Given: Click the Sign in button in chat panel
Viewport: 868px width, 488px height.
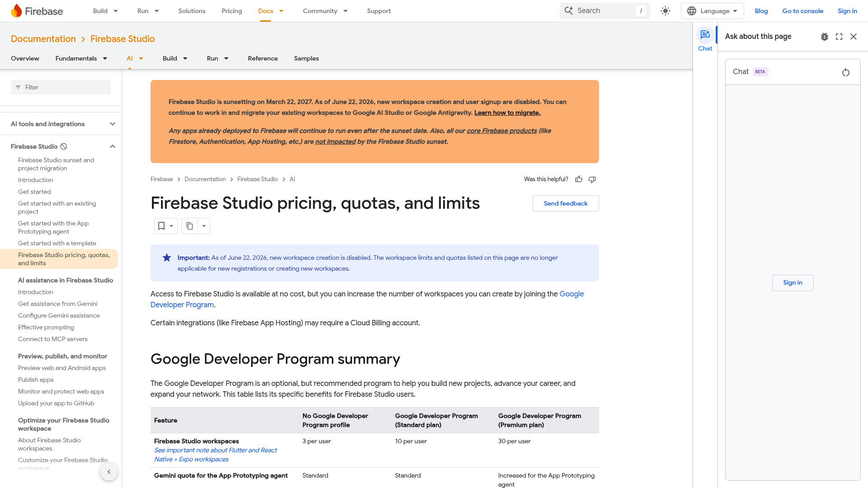Looking at the screenshot, I should [793, 283].
